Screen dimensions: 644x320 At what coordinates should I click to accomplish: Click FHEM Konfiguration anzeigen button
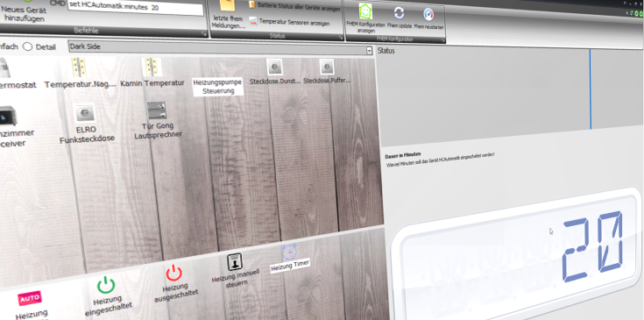[365, 18]
